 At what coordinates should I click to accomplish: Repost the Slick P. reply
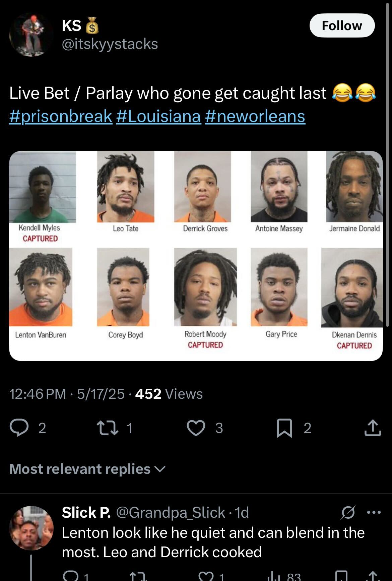click(x=138, y=576)
